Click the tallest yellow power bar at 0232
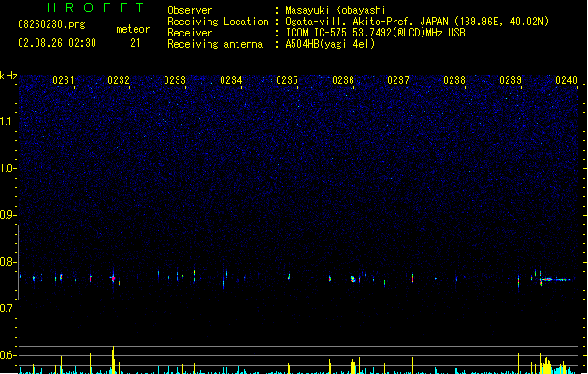 113,360
